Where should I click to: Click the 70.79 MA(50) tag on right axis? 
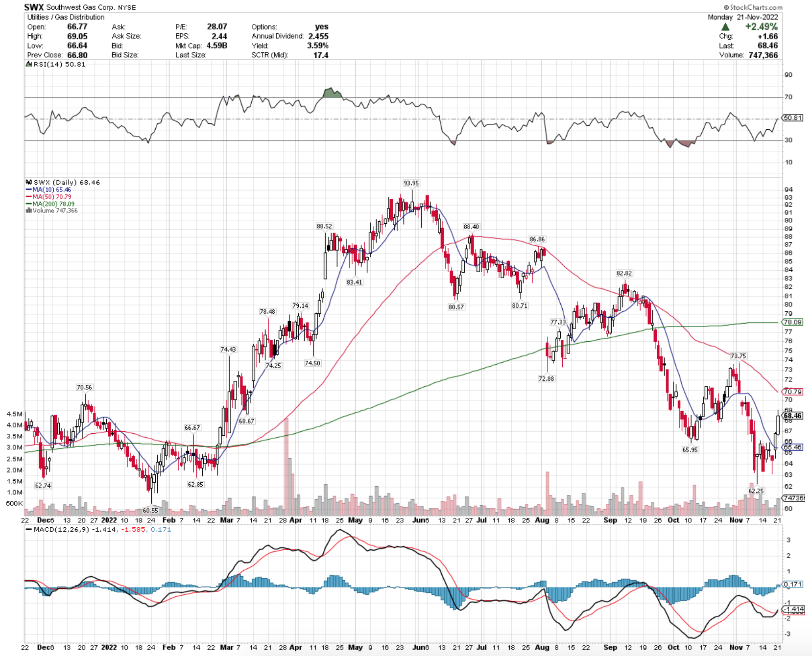(x=793, y=392)
